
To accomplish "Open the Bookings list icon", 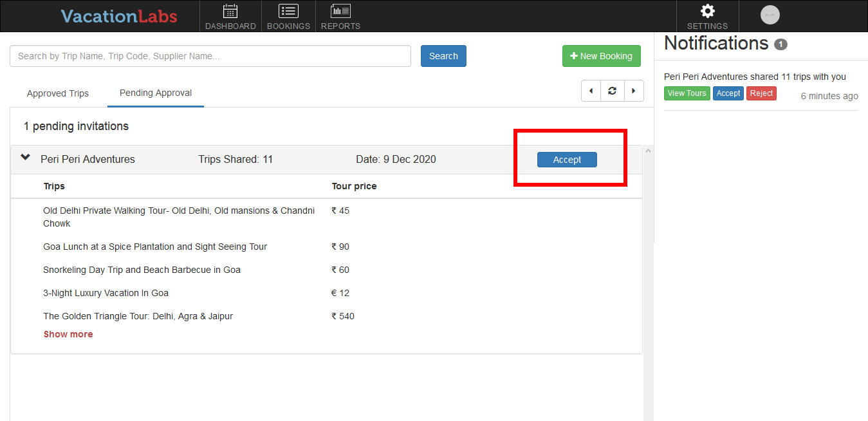I will pos(288,11).
